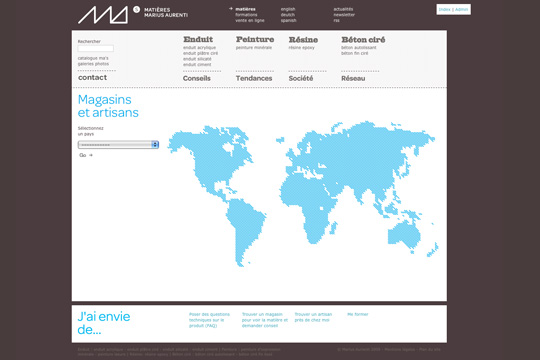
Task: Select the matières top menu item
Action: tap(245, 9)
